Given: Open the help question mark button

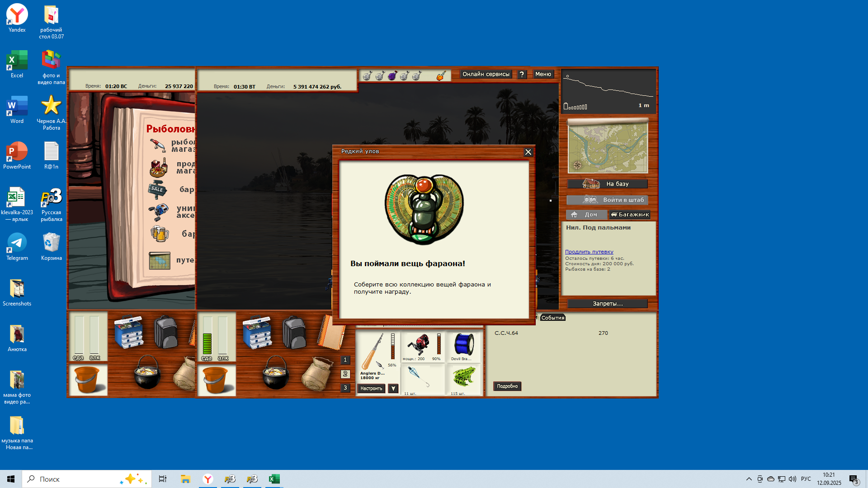Looking at the screenshot, I should 522,75.
